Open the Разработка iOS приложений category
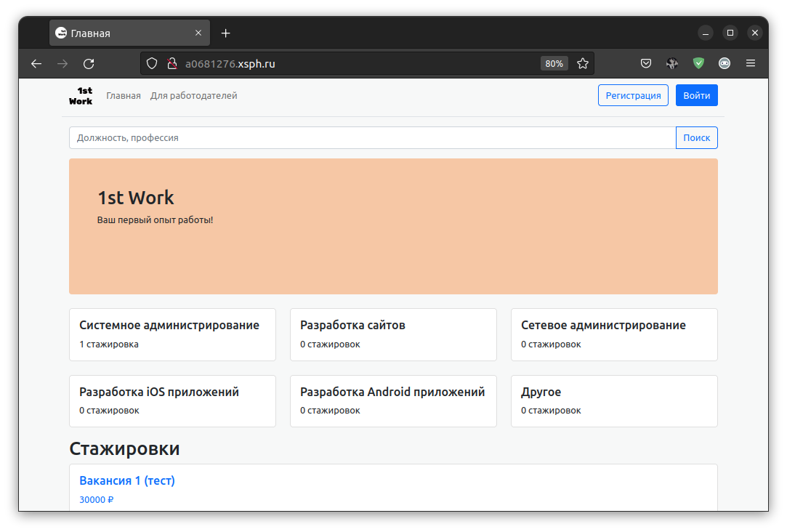787x532 pixels. [173, 401]
